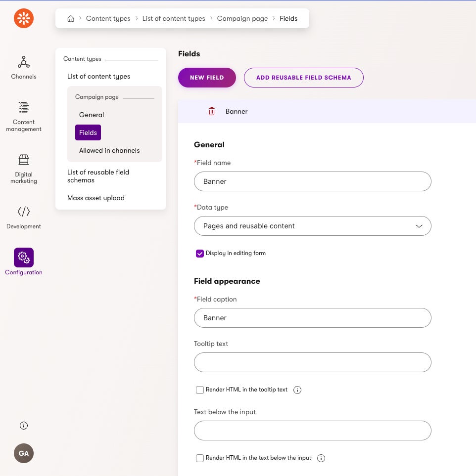Click the Tooltip text input field
Screen dimensions: 476x476
pos(313,362)
